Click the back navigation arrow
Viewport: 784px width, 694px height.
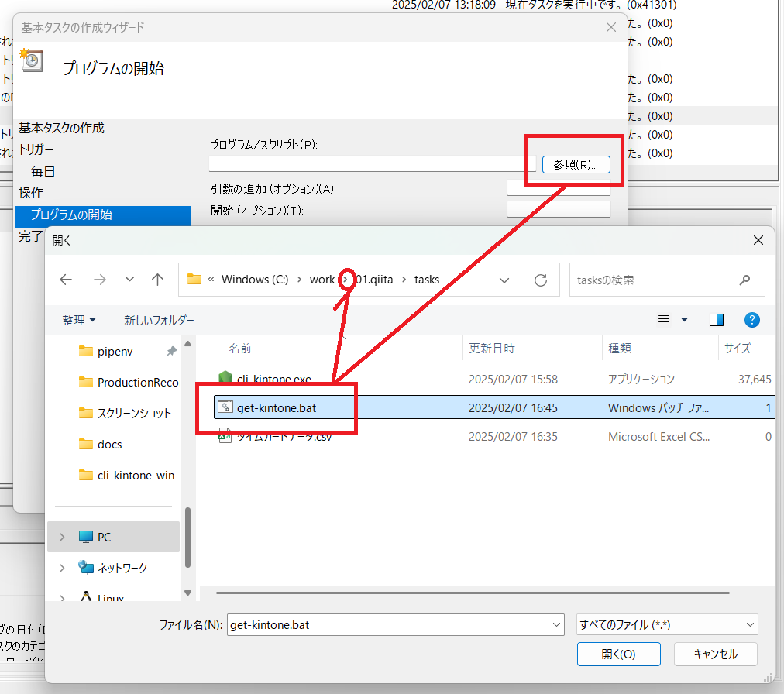pyautogui.click(x=67, y=280)
